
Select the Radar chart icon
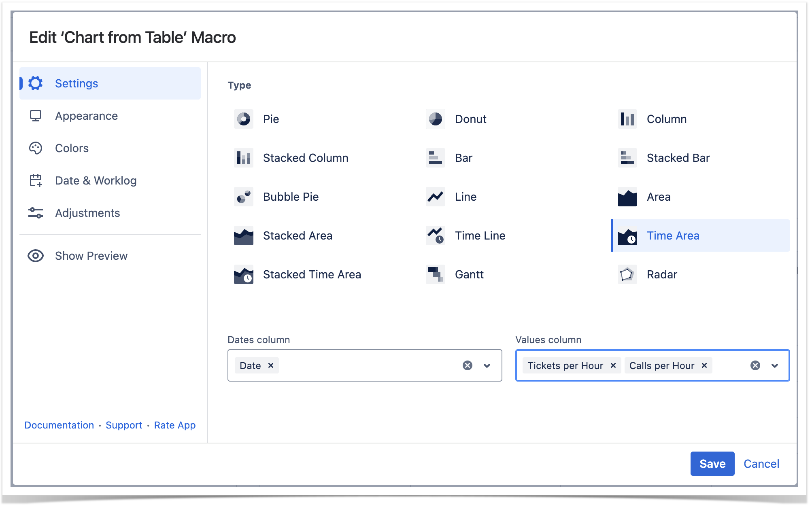point(627,274)
